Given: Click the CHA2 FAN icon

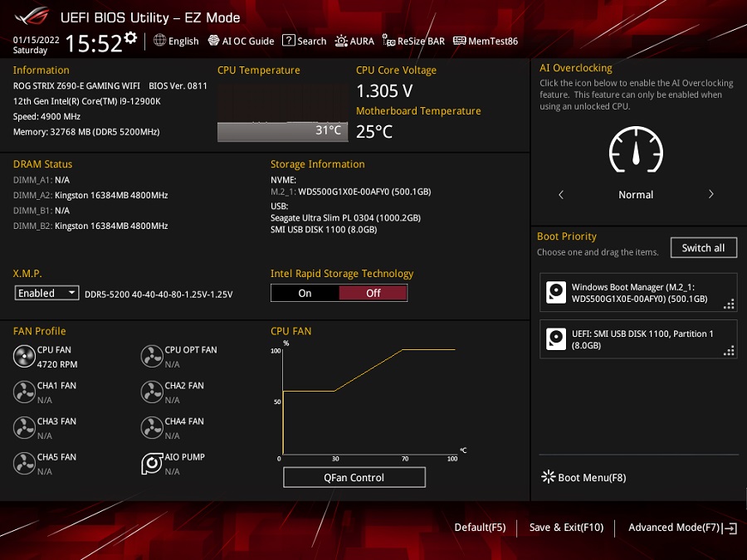Looking at the screenshot, I should [x=152, y=392].
